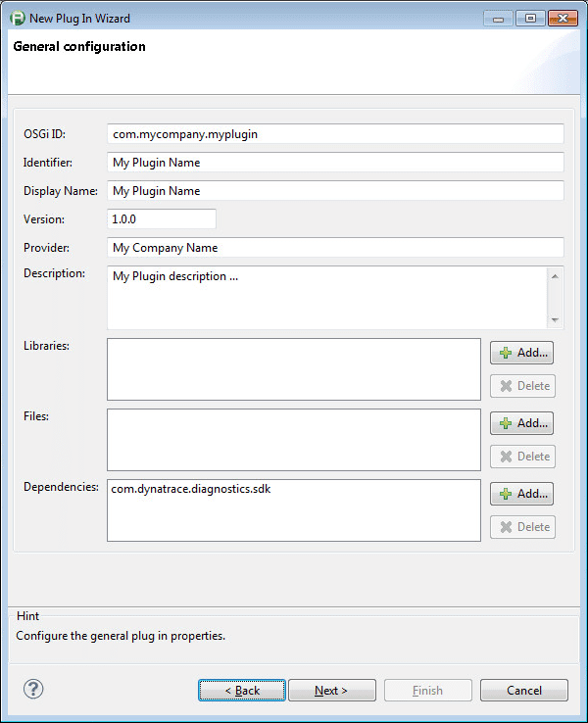Click Delete next to Libraries list
Image resolution: width=588 pixels, height=723 pixels.
(x=522, y=386)
